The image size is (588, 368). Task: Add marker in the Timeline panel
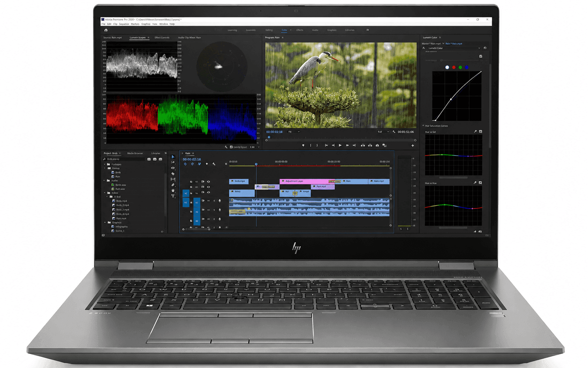tap(207, 164)
